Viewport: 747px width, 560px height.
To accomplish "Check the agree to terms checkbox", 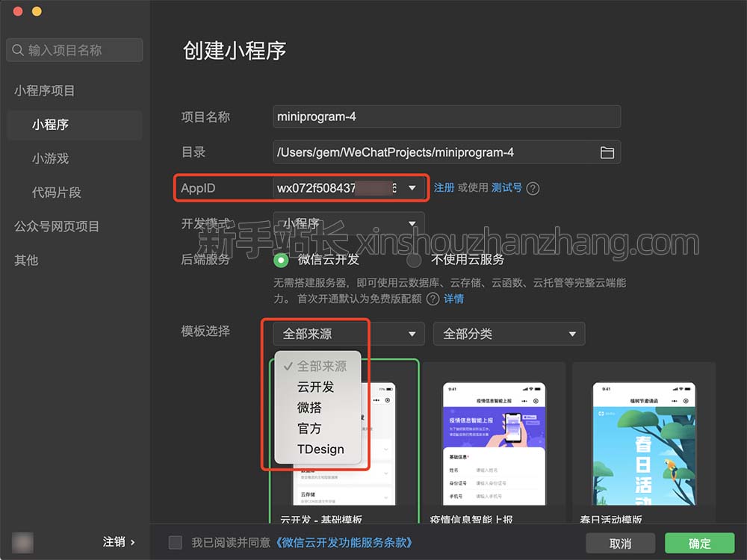I will 176,542.
